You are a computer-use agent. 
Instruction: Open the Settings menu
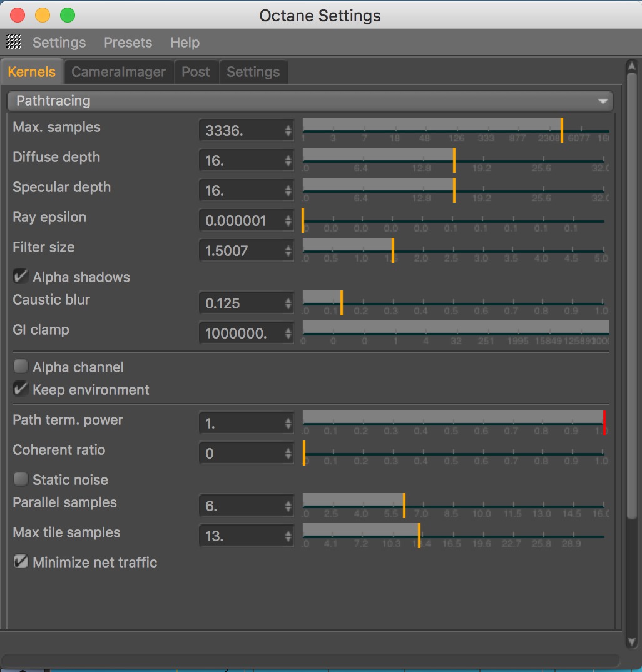click(59, 43)
